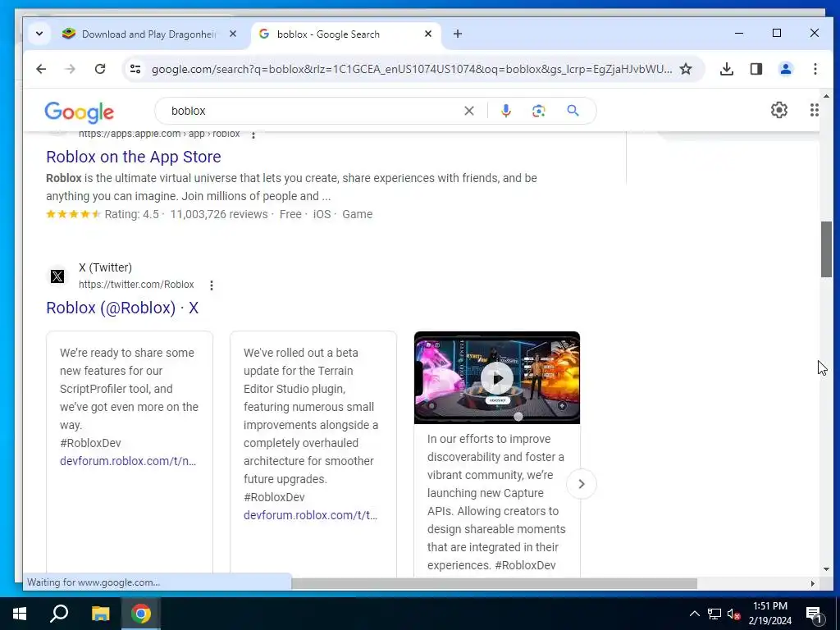The image size is (840, 630).
Task: Go to Google homepage via logo
Action: [80, 112]
